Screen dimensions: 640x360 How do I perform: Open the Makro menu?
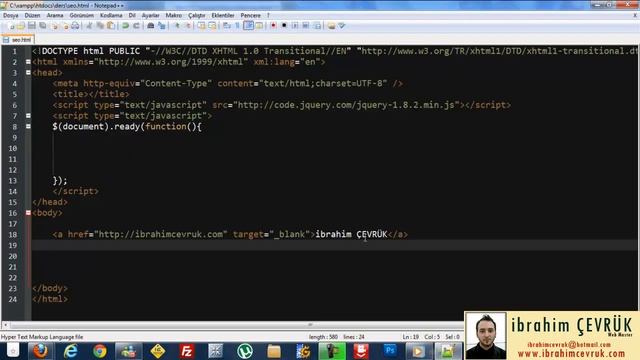tap(173, 15)
